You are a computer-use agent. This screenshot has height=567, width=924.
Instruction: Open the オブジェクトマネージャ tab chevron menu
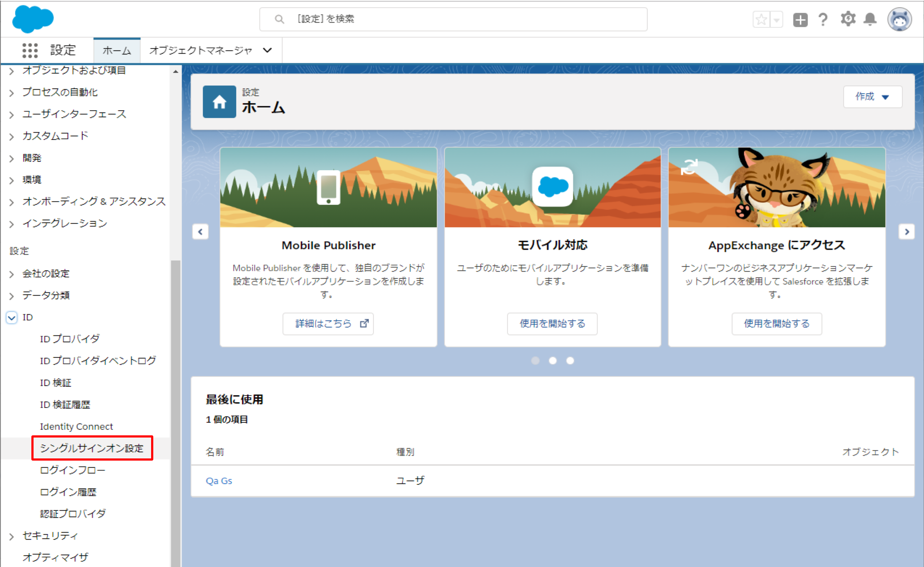267,50
